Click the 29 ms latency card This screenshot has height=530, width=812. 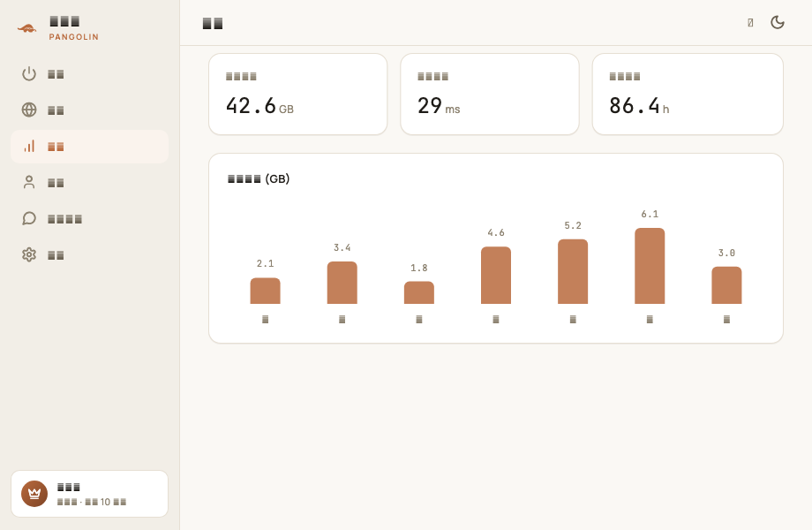coord(489,94)
